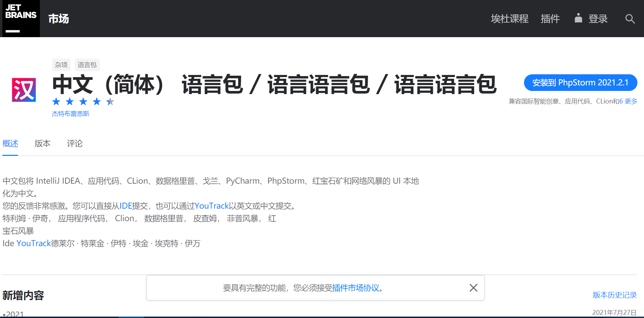This screenshot has width=644, height=318.
Task: Click the fifth half-filled rating star
Action: [x=110, y=102]
